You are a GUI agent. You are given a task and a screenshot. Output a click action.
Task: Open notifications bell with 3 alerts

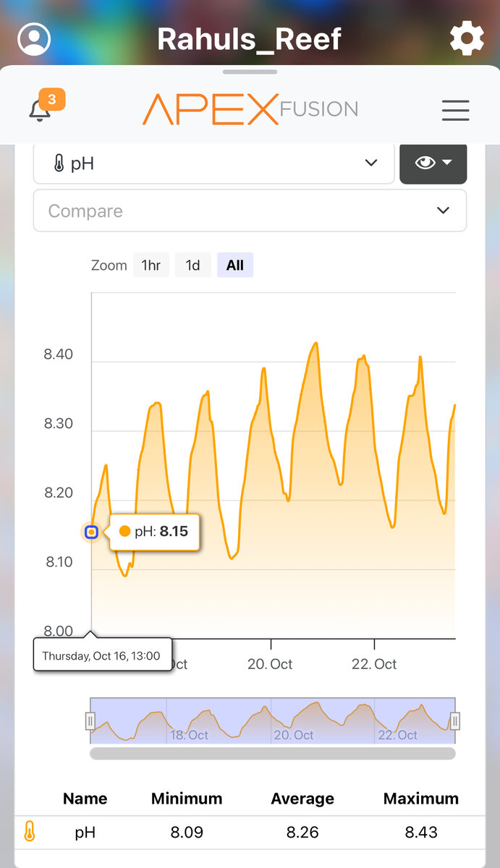point(41,109)
